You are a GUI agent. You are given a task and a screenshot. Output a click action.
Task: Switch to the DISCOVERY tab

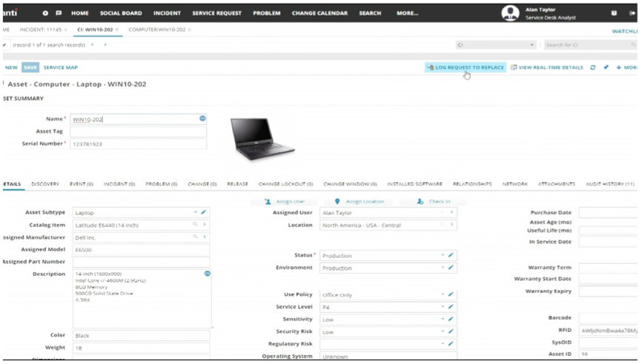click(x=45, y=185)
